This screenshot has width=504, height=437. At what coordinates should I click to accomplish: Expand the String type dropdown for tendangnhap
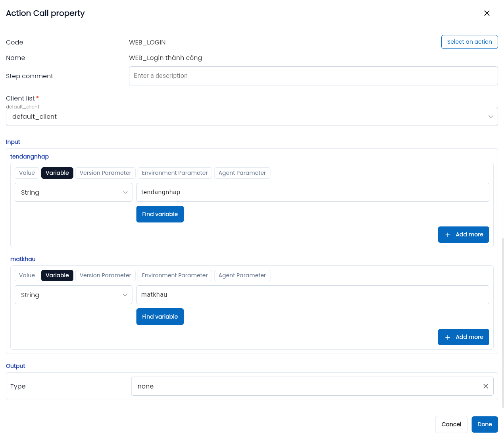[x=73, y=192]
